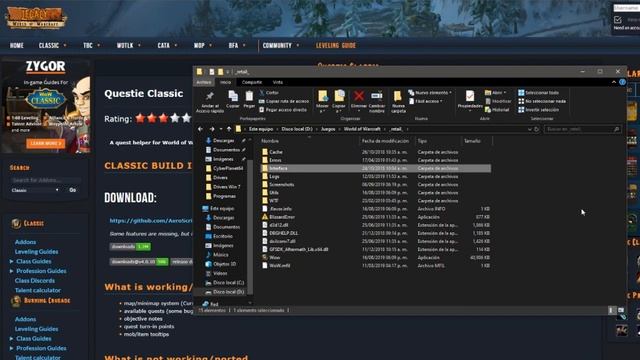This screenshot has width=640, height=360.
Task: Click Invertir selección in ribbon
Action: point(539,110)
